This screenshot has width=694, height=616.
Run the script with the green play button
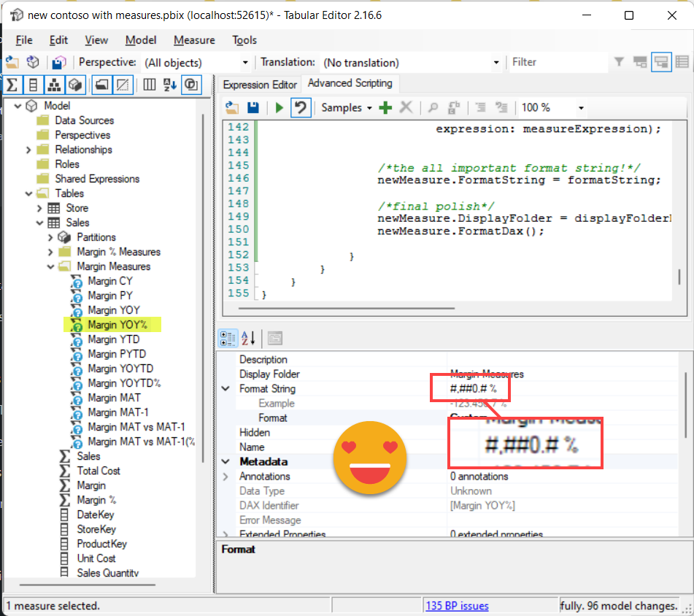279,108
